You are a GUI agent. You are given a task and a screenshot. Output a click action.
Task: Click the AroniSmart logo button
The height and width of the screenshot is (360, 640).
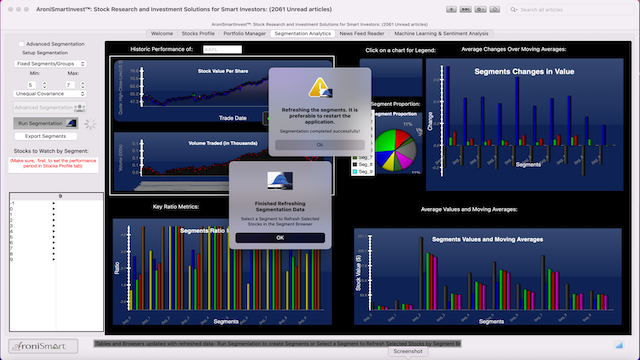pos(43,346)
